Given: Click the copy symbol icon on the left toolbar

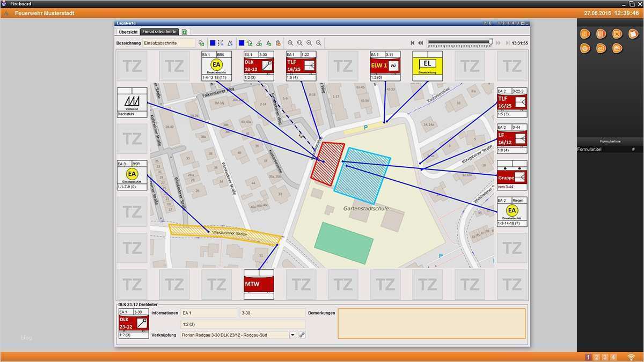Looking at the screenshot, I should tap(201, 43).
